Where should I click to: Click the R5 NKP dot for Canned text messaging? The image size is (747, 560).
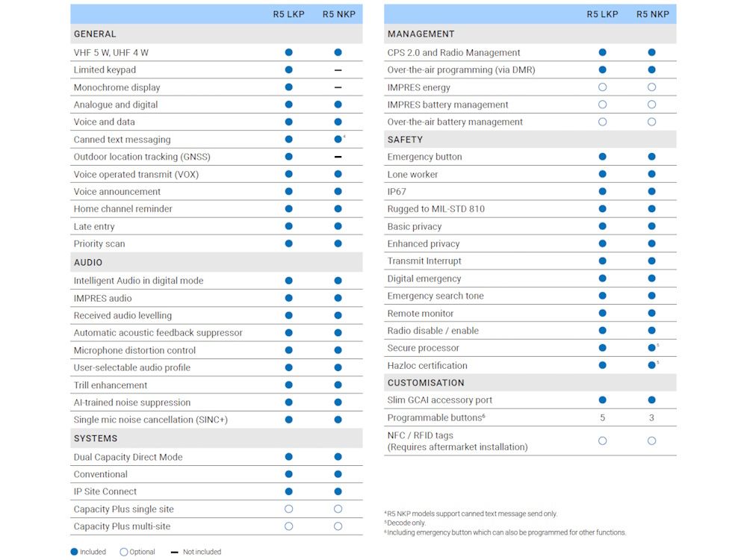point(338,139)
